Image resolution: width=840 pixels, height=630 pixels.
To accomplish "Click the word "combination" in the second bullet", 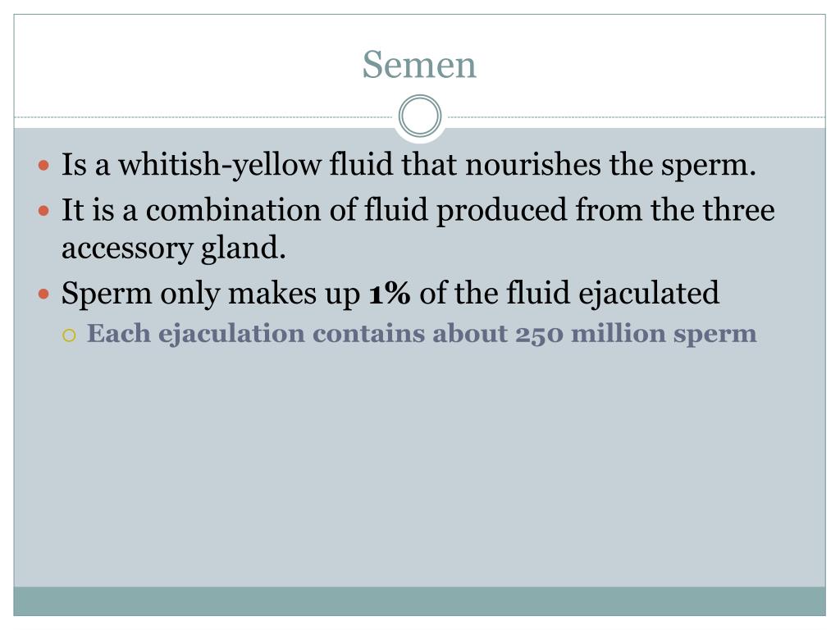I will 233,209.
